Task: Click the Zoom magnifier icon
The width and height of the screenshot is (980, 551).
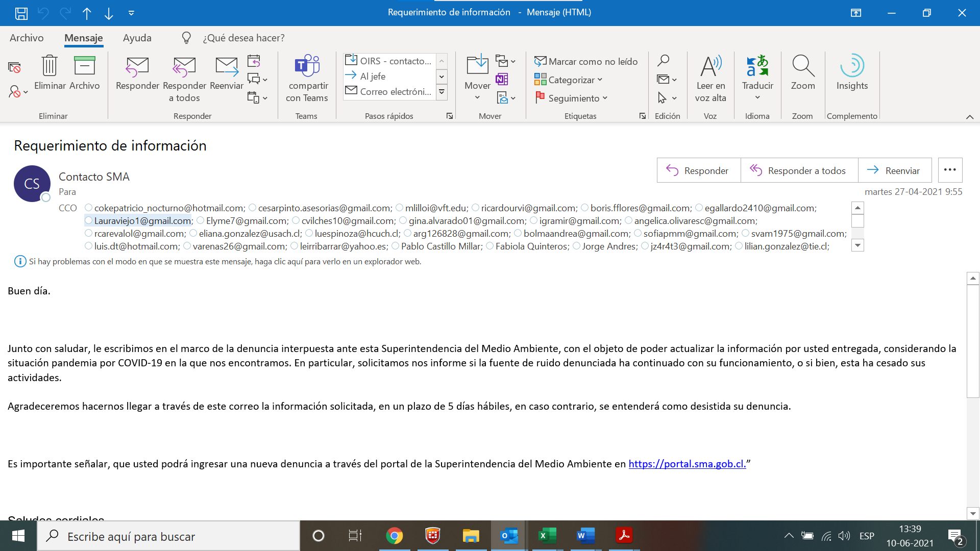Action: [x=802, y=66]
